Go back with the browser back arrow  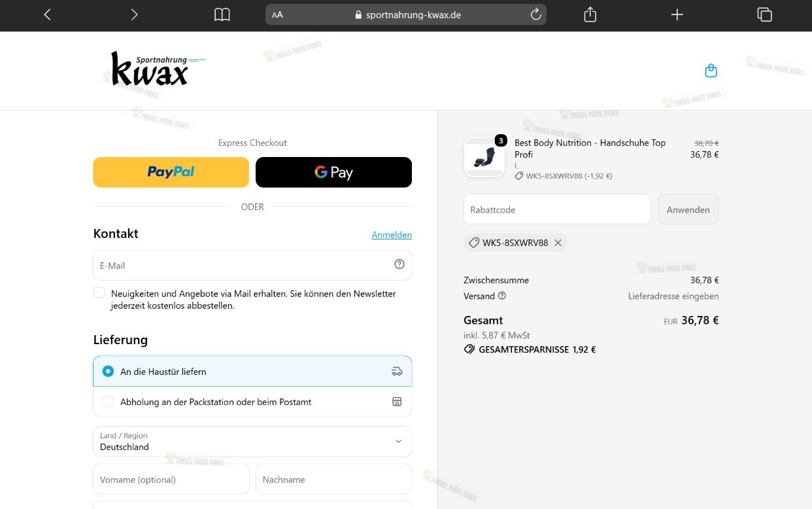[x=47, y=14]
